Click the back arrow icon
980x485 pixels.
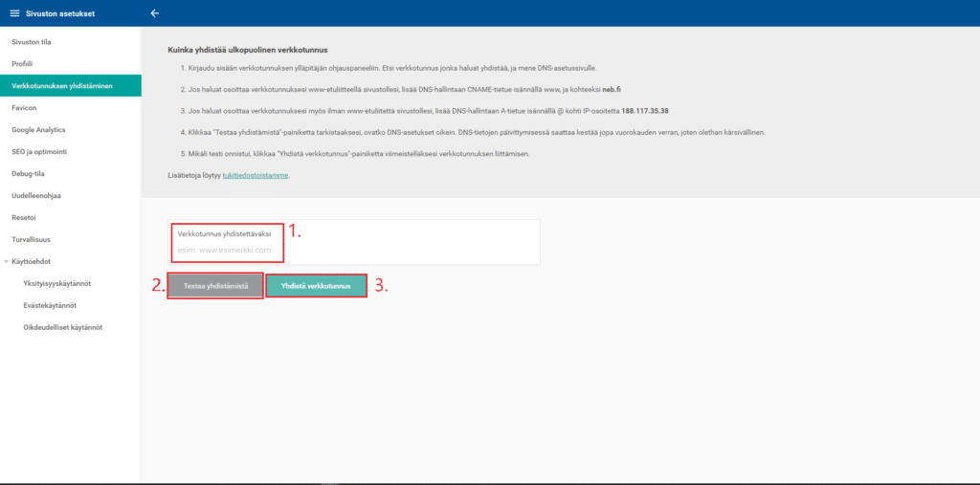tap(155, 13)
